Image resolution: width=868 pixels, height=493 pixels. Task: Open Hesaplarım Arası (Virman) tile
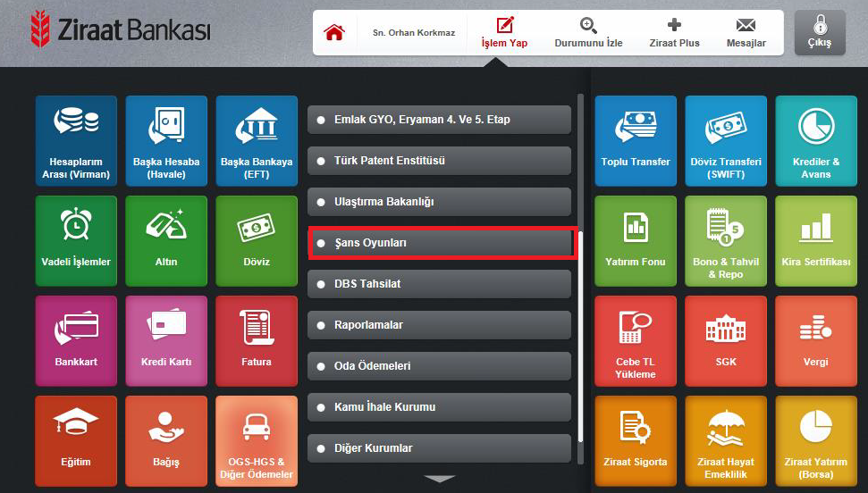[x=76, y=141]
